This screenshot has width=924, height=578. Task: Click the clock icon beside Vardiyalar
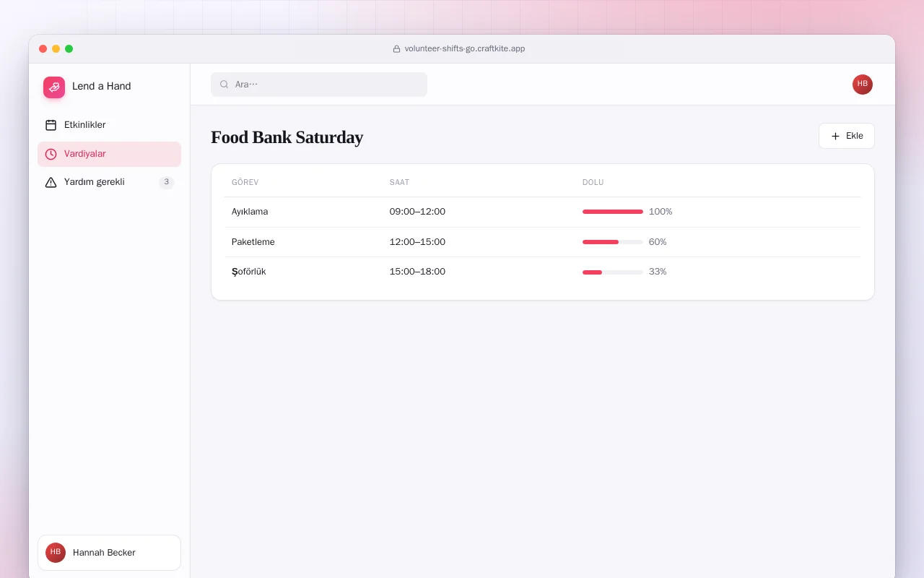tap(51, 154)
